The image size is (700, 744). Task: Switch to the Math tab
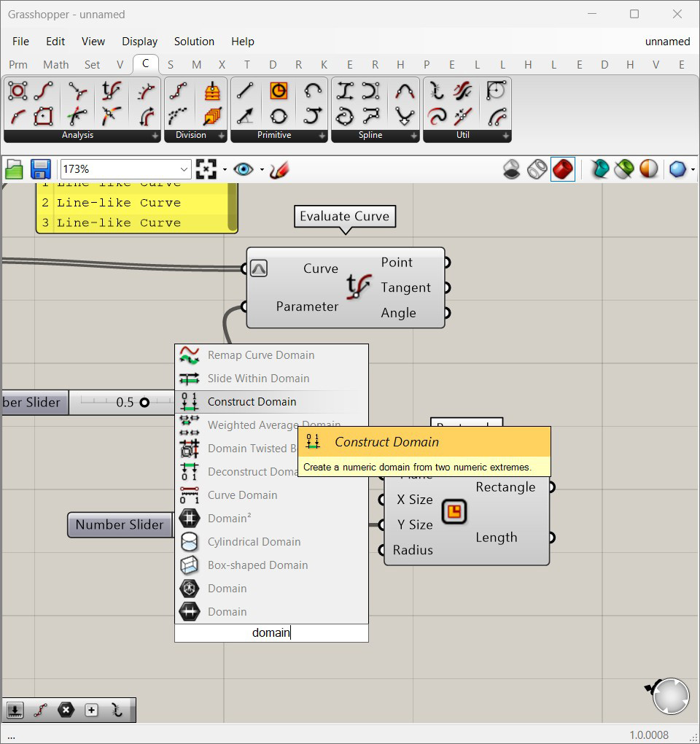point(56,64)
